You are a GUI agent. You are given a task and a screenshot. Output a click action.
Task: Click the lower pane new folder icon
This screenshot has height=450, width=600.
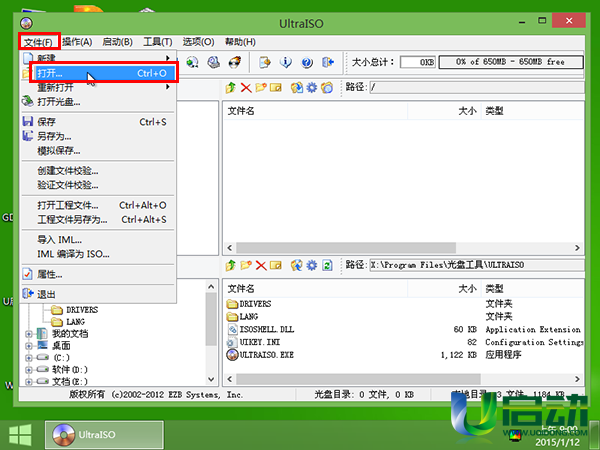coord(246,265)
